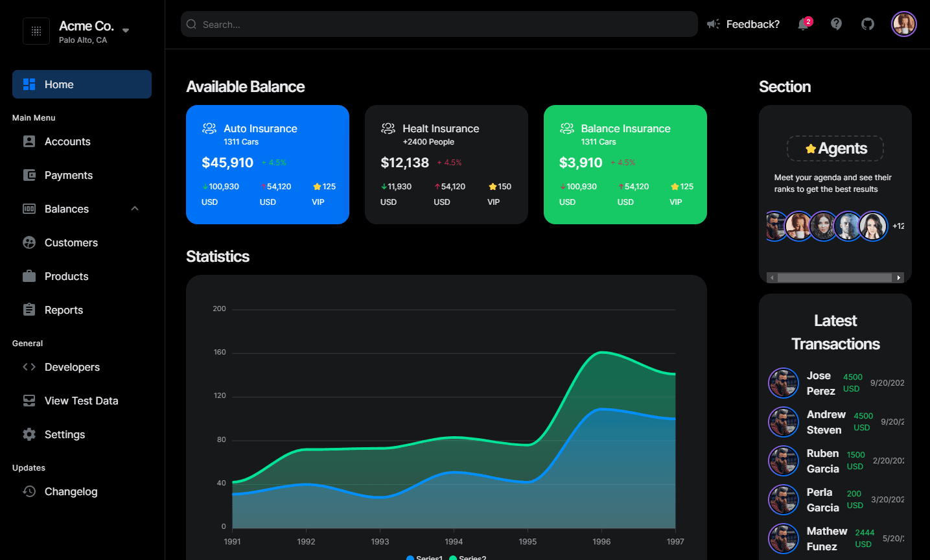Screen dimensions: 930x560
Task: Click the search magnifier icon
Action: (191, 24)
